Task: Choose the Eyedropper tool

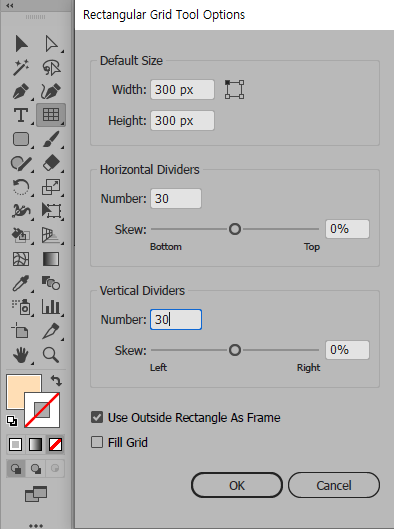Action: click(21, 283)
